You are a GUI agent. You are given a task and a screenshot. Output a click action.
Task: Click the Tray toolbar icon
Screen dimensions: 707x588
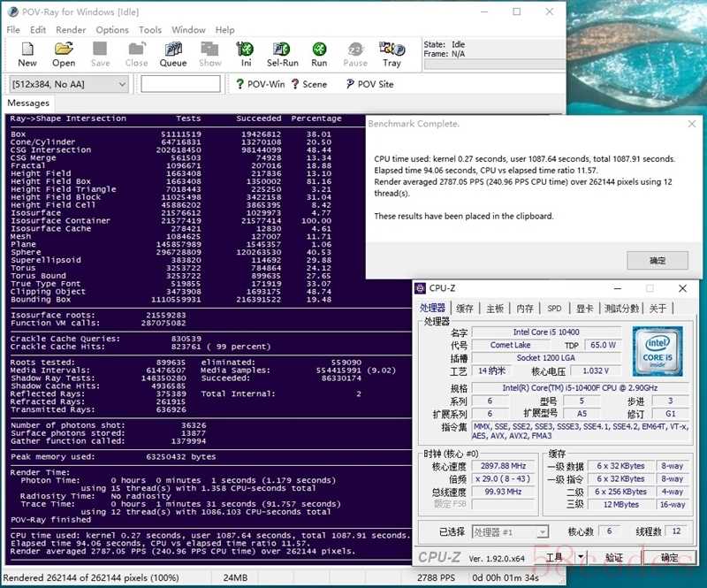392,54
